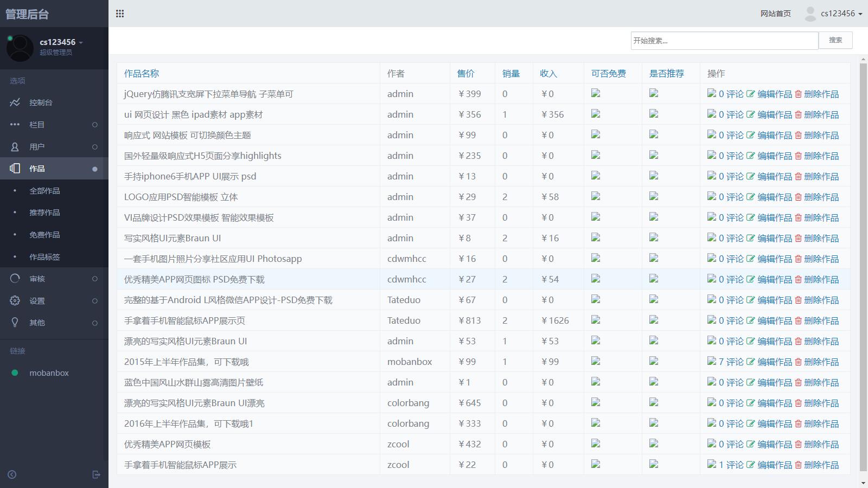
Task: Click the apps grid icon in top bar
Action: [120, 14]
